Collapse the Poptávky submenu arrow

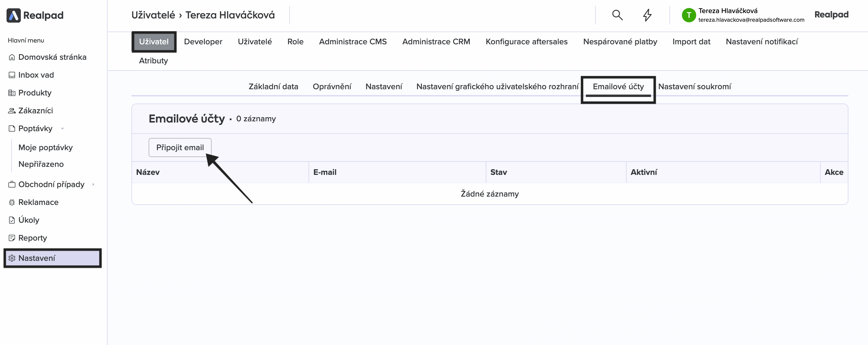pyautogui.click(x=62, y=128)
